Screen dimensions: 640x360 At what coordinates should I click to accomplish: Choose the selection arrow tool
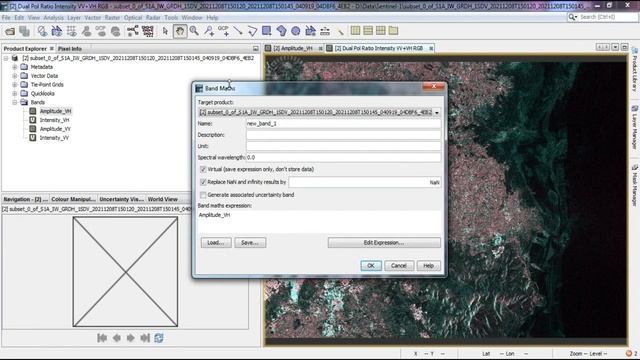point(165,31)
